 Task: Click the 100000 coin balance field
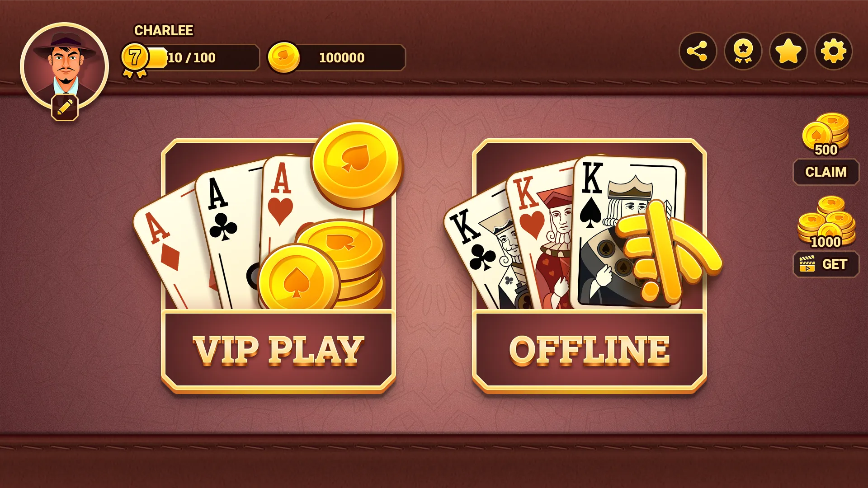coord(337,57)
